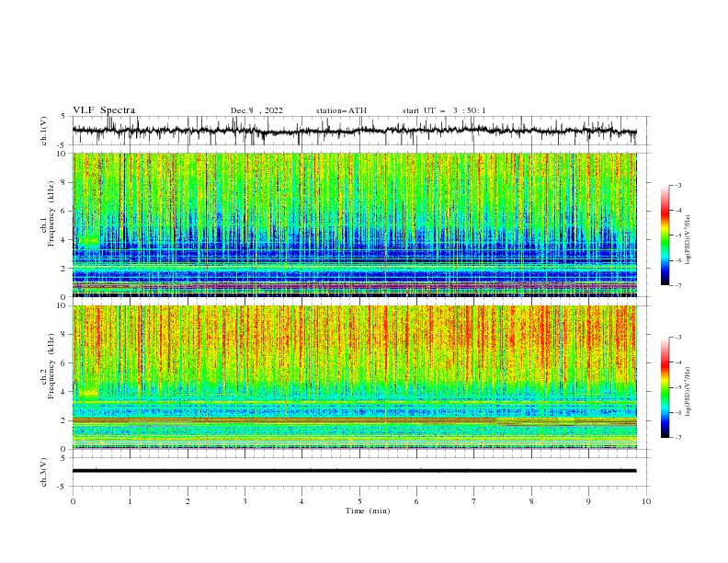Click the "8" kHz tick of ch.1 spectrogram
Image resolution: width=728 pixels, height=563 pixels.
(65, 182)
